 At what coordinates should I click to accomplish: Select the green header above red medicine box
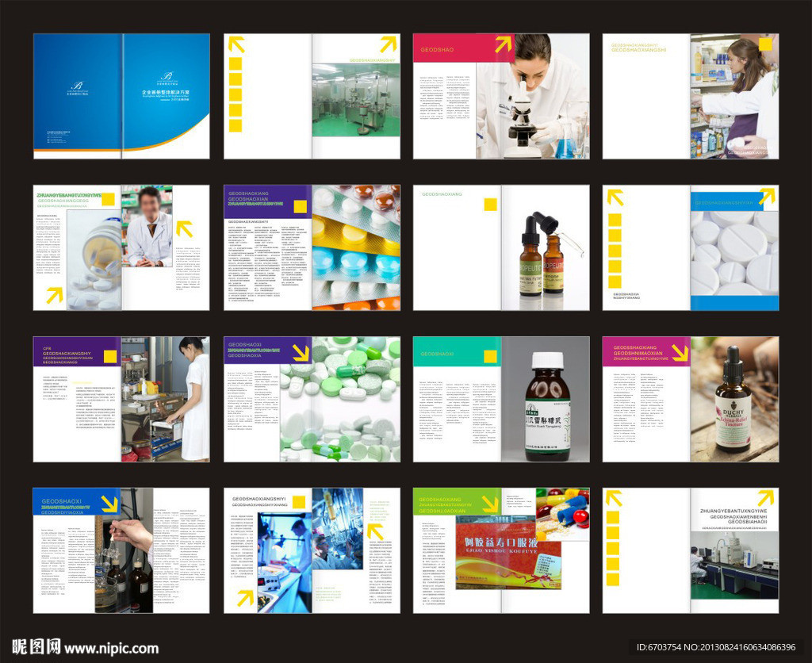(458, 502)
